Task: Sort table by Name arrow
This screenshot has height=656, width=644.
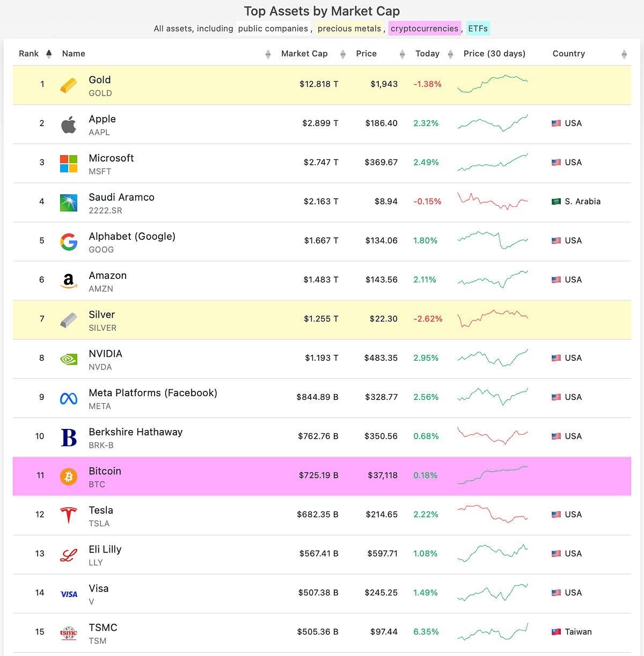Action: 268,54
